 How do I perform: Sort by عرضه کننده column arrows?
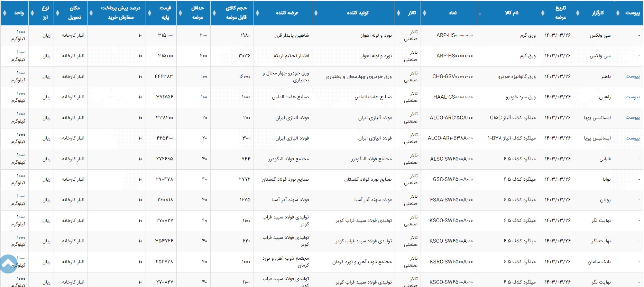(x=257, y=13)
